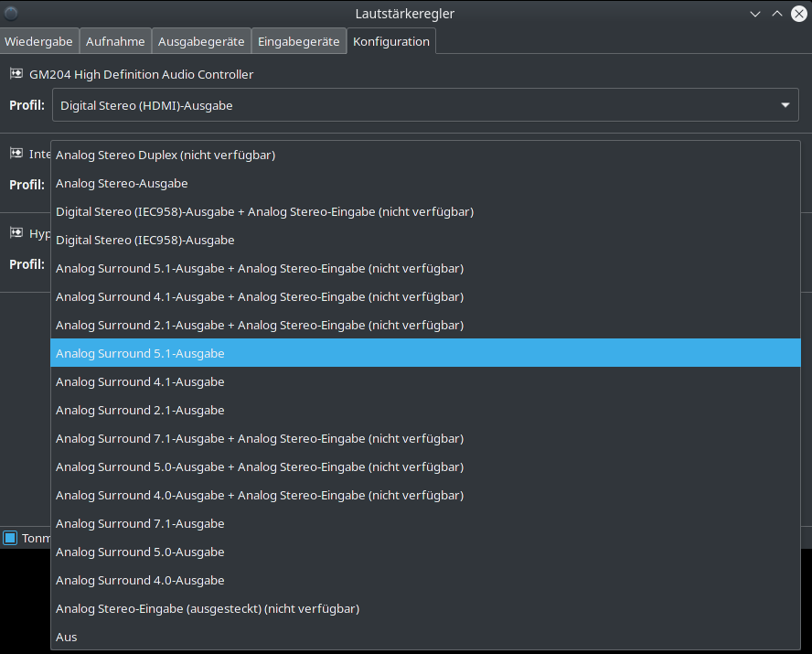The width and height of the screenshot is (812, 654).
Task: Choose 'Analog Surround 5.0-Ausgabe' profile
Action: pyautogui.click(x=426, y=552)
